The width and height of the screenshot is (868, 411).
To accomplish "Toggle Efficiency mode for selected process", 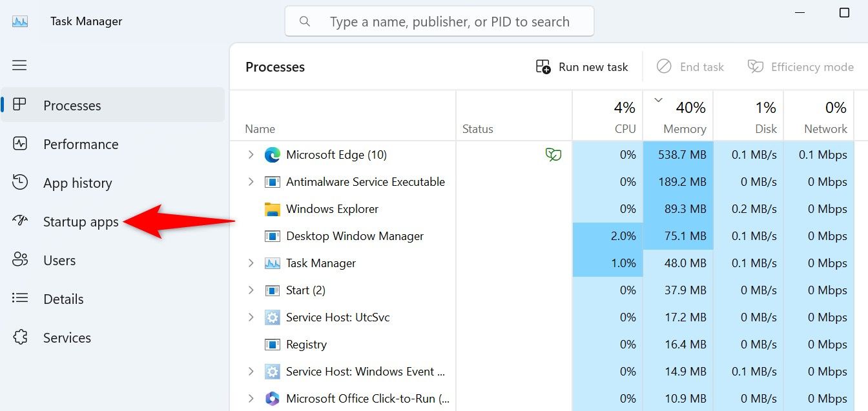I will coord(800,66).
